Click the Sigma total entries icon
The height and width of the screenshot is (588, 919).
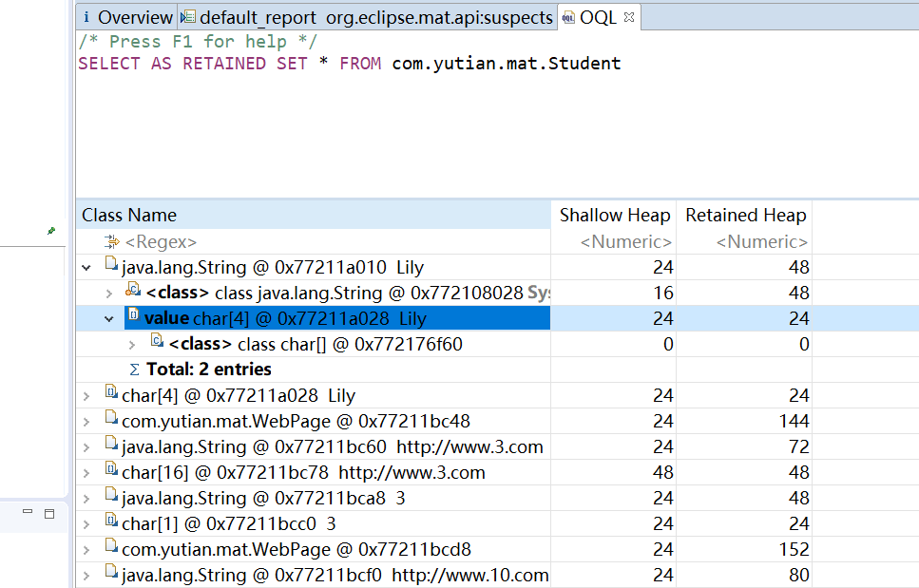(x=133, y=370)
